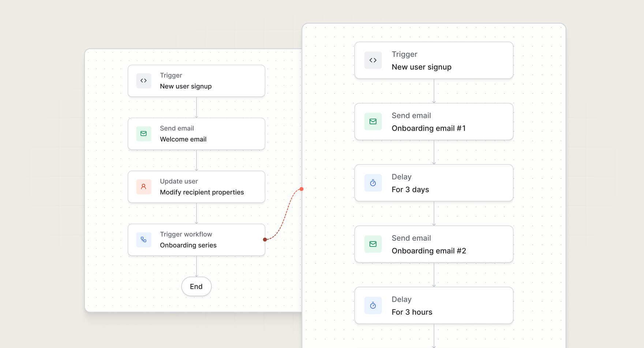Click the envelope icon on Onboarding email #1
The width and height of the screenshot is (644, 348).
[373, 122]
